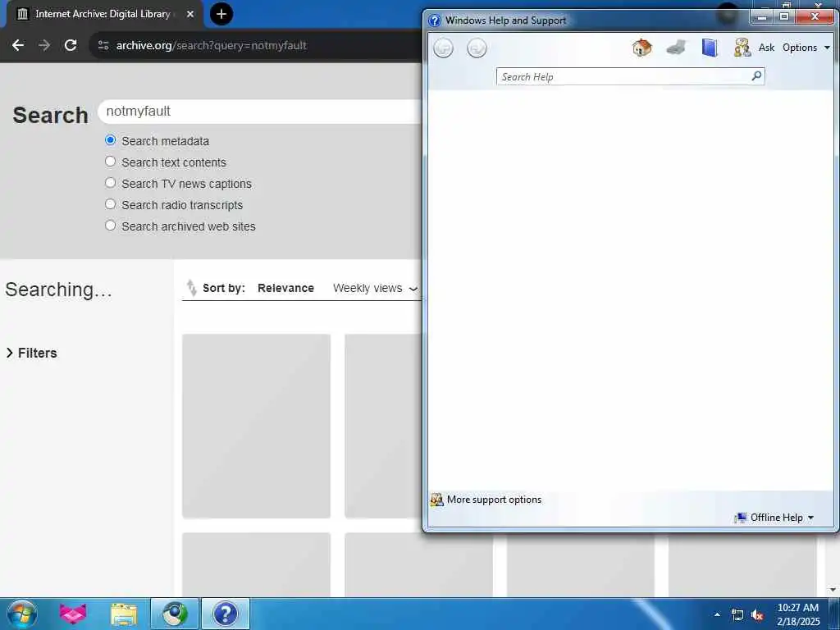840x630 pixels.
Task: Click the archive.org address bar URL
Action: coord(212,46)
